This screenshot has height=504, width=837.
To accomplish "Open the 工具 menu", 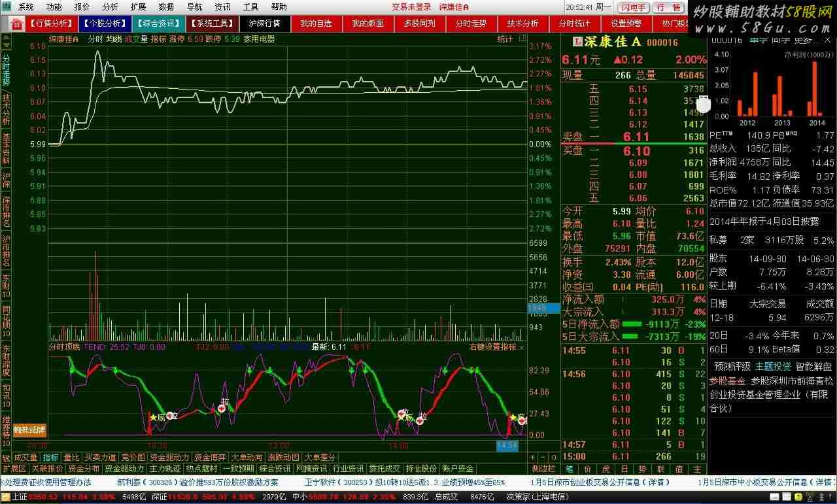I will click(251, 7).
